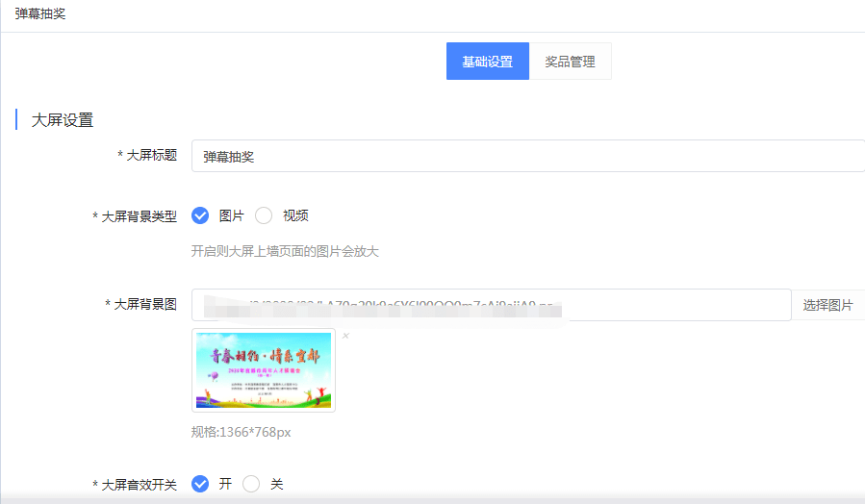The height and width of the screenshot is (504, 865).
Task: Click the 选择图片 button
Action: 827,305
